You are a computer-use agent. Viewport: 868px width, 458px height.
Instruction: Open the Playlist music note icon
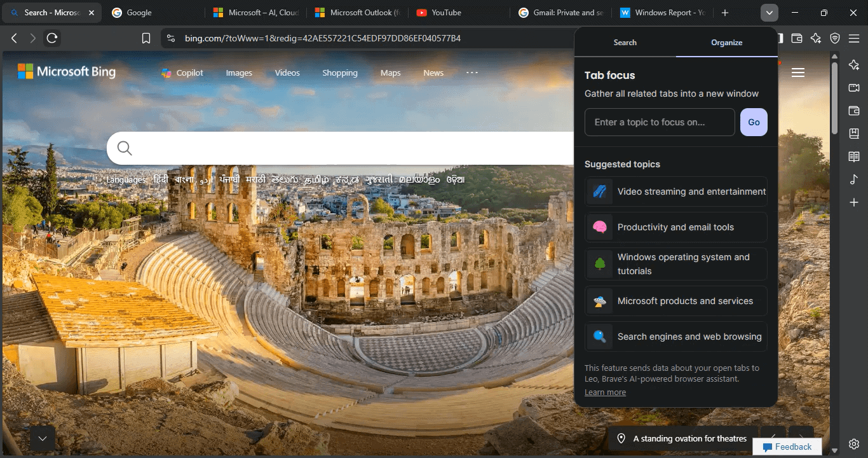(x=854, y=179)
